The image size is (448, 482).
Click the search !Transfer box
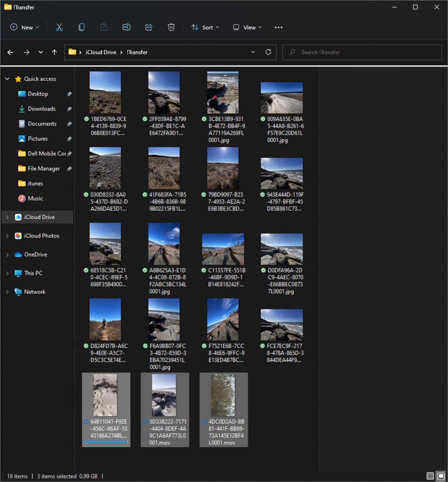[x=361, y=52]
